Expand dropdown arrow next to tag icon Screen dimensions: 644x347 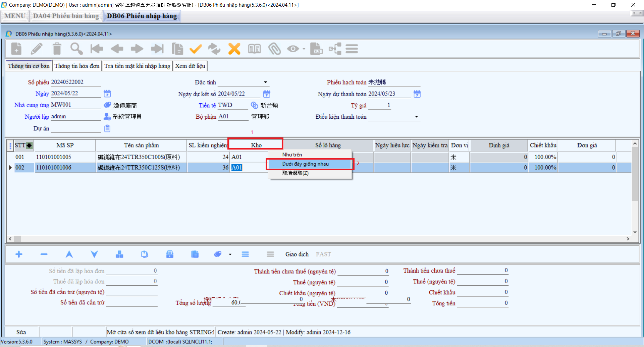(230, 254)
